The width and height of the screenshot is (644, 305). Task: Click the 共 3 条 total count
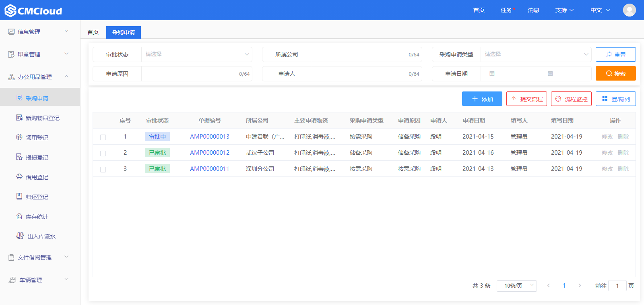[481, 286]
